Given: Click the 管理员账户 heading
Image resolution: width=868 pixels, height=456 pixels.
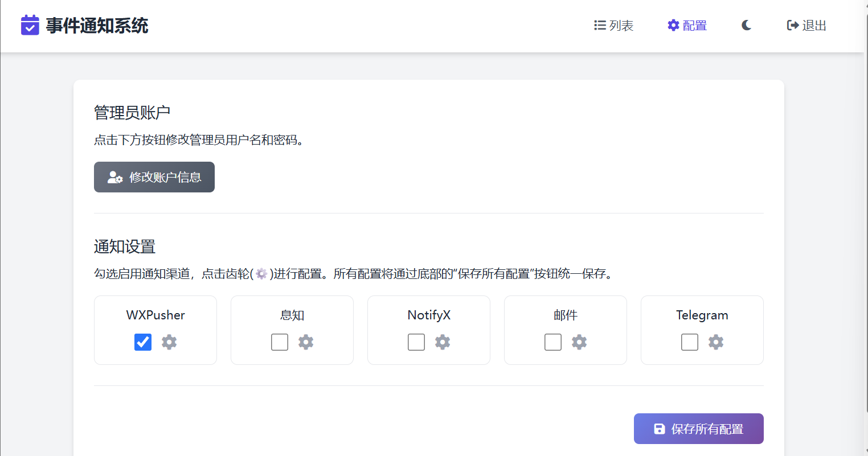Looking at the screenshot, I should tap(132, 113).
